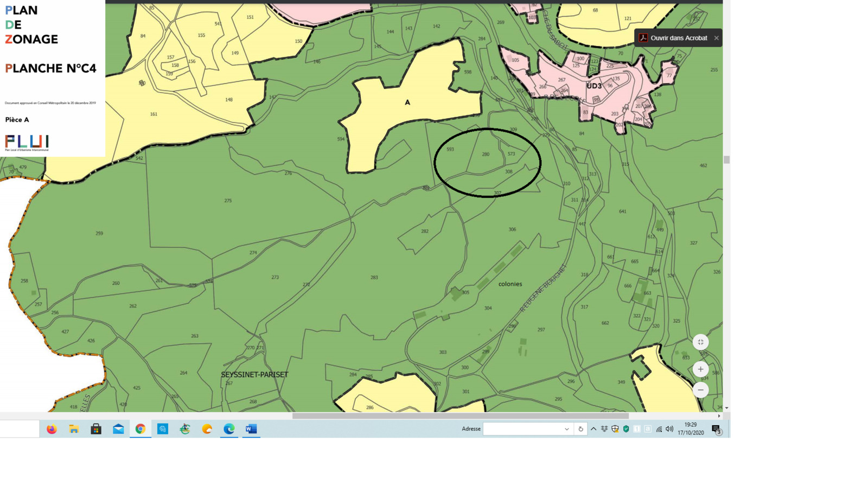Click the Adresse input field

point(524,429)
